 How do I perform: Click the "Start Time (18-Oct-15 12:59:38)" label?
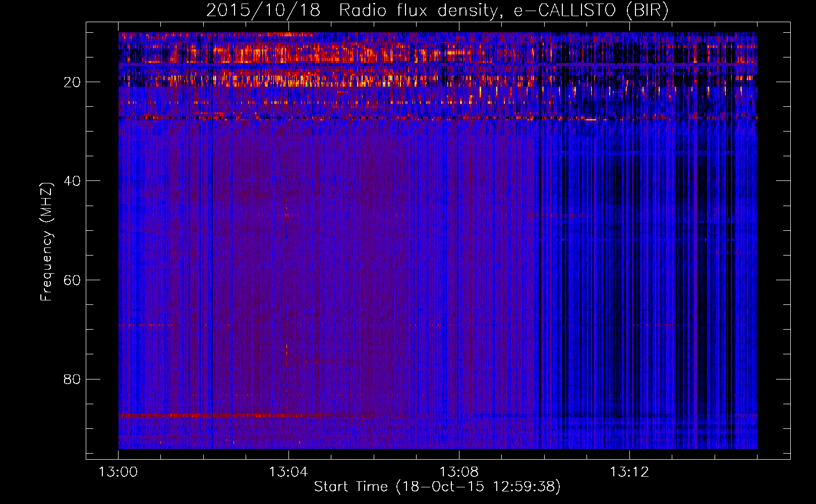(437, 487)
